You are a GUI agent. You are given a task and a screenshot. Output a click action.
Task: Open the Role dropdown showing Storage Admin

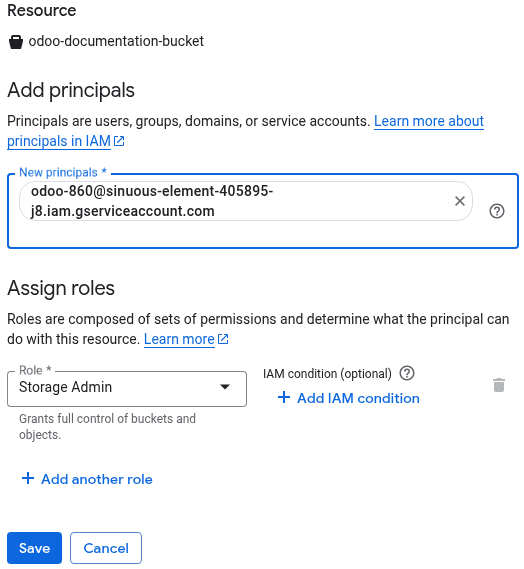(x=127, y=389)
